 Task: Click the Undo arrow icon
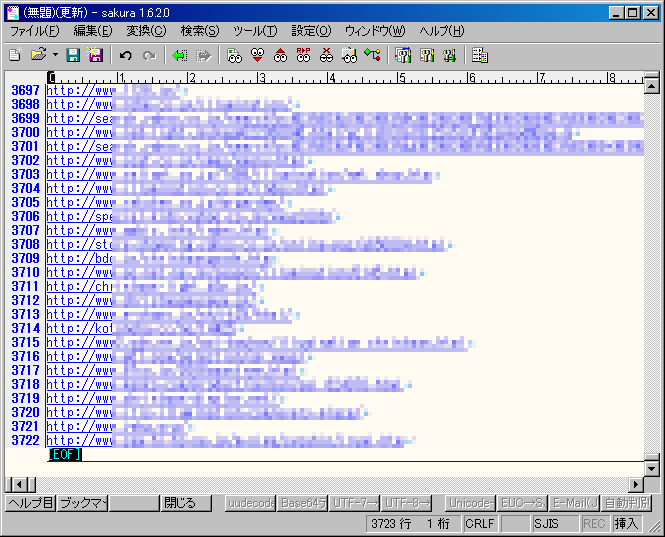coord(126,55)
